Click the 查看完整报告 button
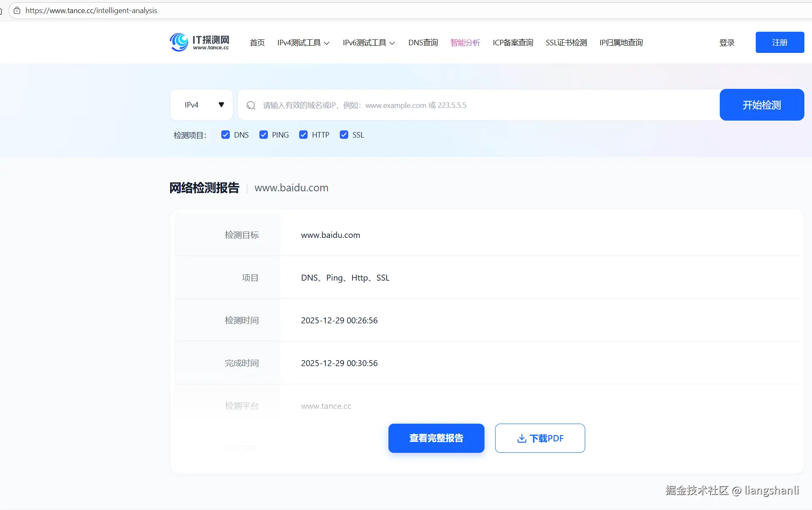Screen dimensions: 812x510 [x=436, y=438]
